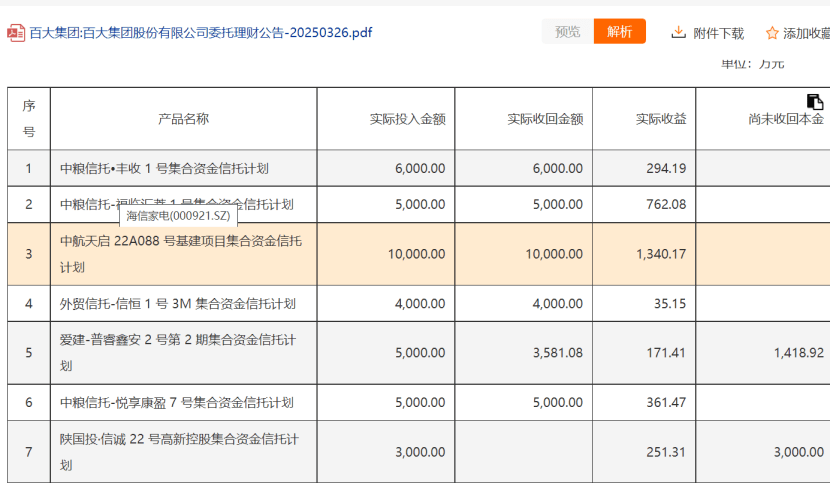
Task: Click the download icon for 附件下载
Action: pyautogui.click(x=678, y=33)
